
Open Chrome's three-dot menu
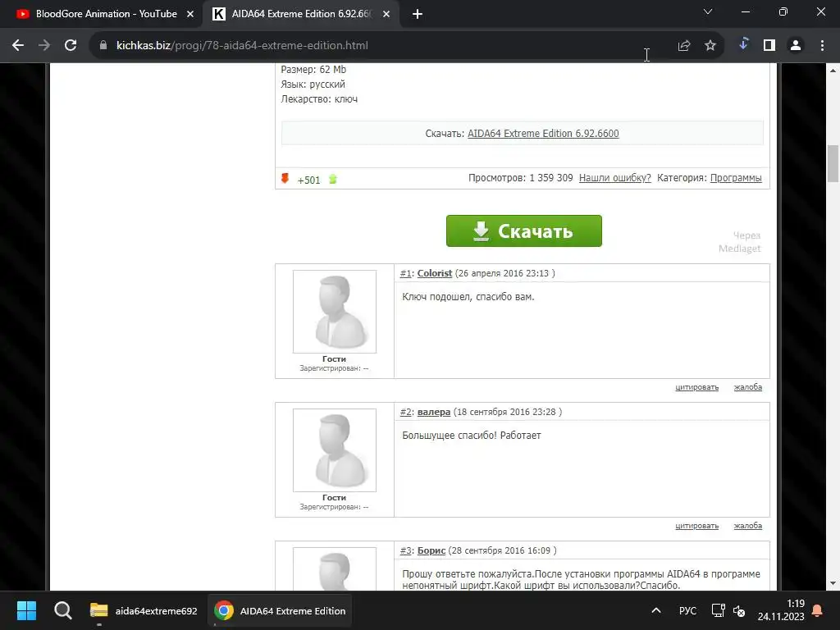(822, 46)
